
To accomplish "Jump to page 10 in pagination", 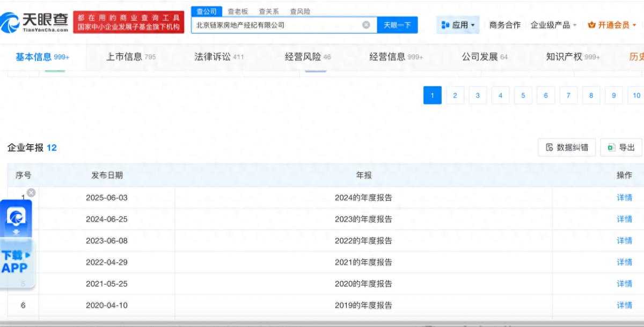I will pos(635,95).
